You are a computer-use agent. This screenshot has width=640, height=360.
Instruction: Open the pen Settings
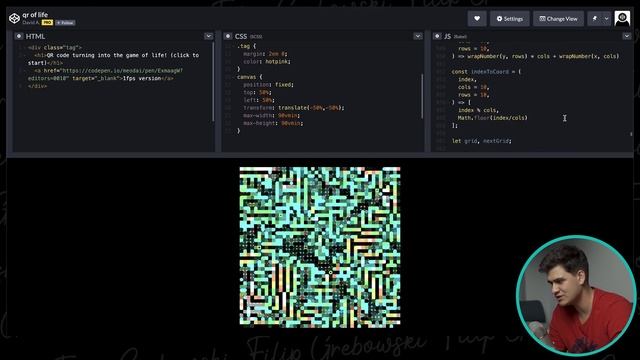[510, 18]
